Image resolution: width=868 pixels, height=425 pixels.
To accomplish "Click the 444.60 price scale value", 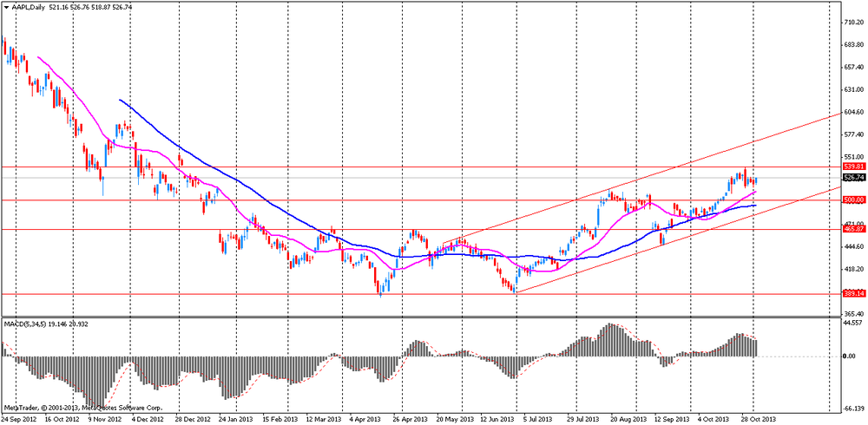I will point(853,247).
